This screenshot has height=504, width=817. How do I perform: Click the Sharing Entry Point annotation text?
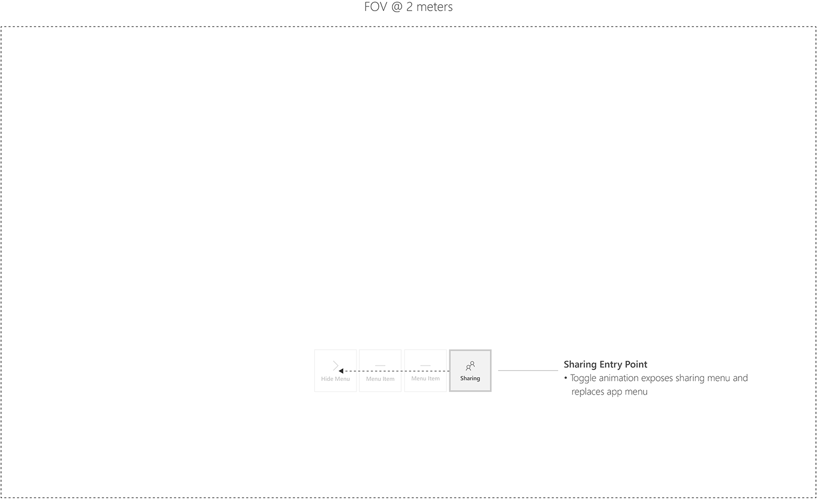605,364
